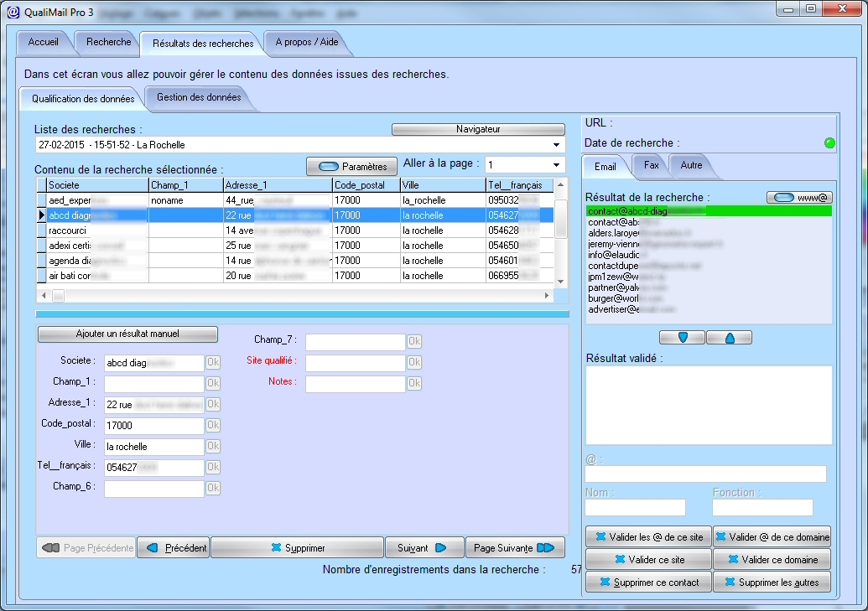868x611 pixels.
Task: Click the blue progress bar below the table
Action: pos(302,313)
